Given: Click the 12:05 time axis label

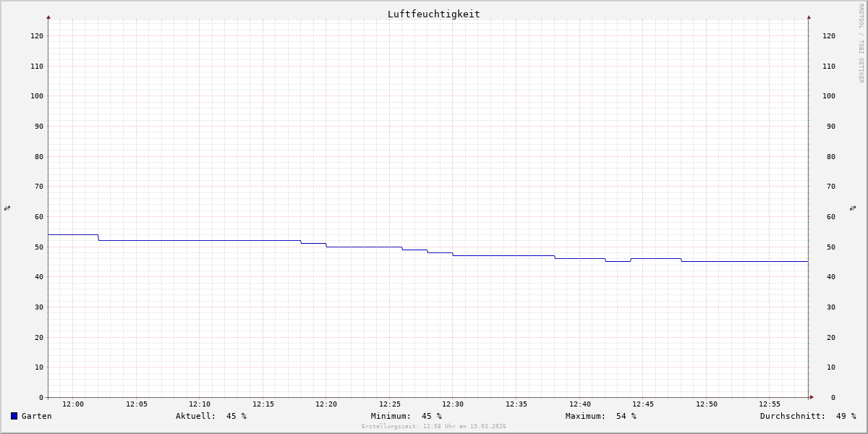Looking at the screenshot, I should (x=137, y=404).
